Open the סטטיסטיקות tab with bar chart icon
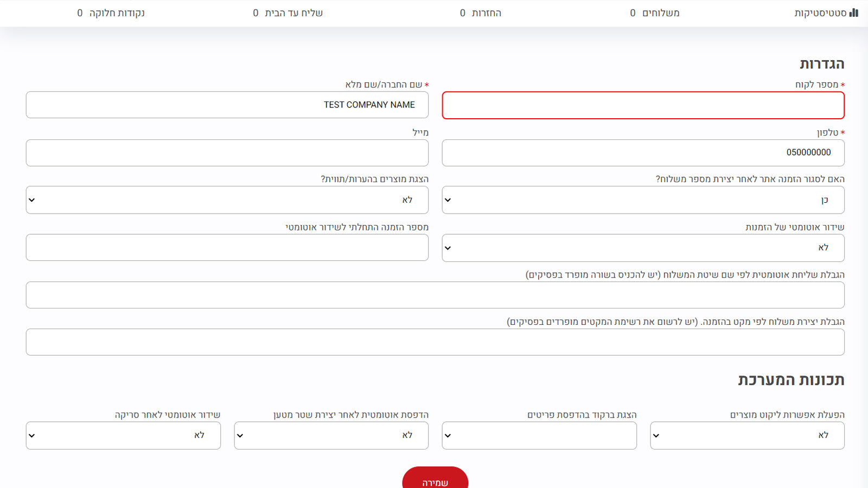The height and width of the screenshot is (488, 868). (x=826, y=12)
